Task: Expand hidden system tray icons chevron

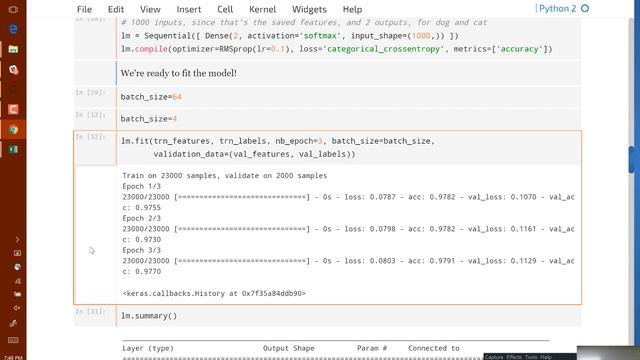Action: pyautogui.click(x=17, y=240)
